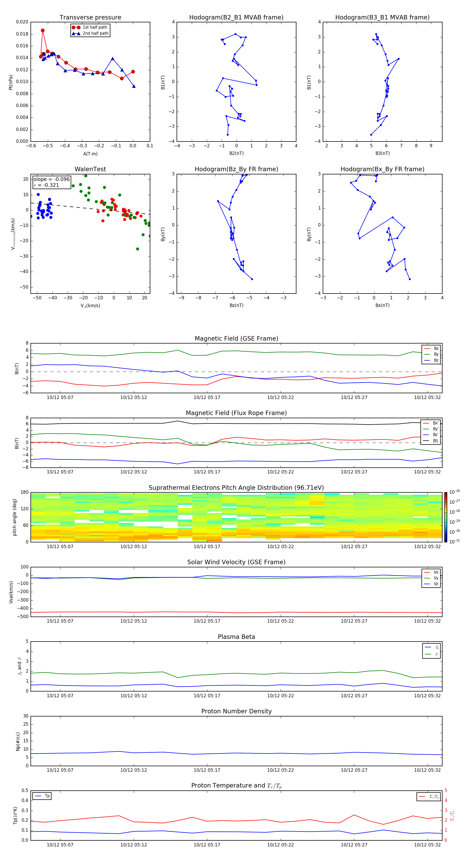
Task: Click the 'V_A(km/s)' axis label in WalenTest
Action: [90, 306]
